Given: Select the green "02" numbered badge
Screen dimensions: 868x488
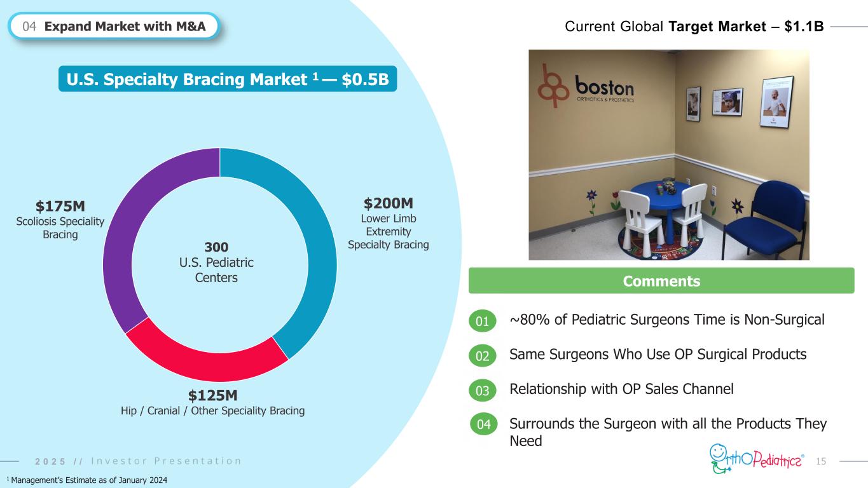Looking at the screenshot, I should pyautogui.click(x=483, y=356).
